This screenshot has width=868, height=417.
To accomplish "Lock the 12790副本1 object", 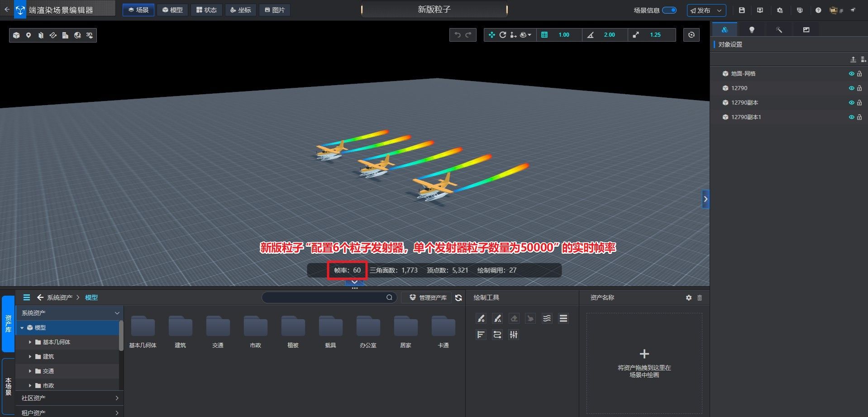I will pyautogui.click(x=859, y=117).
